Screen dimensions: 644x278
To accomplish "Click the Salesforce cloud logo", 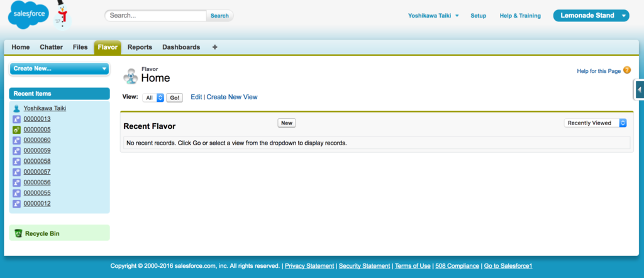I will [28, 15].
